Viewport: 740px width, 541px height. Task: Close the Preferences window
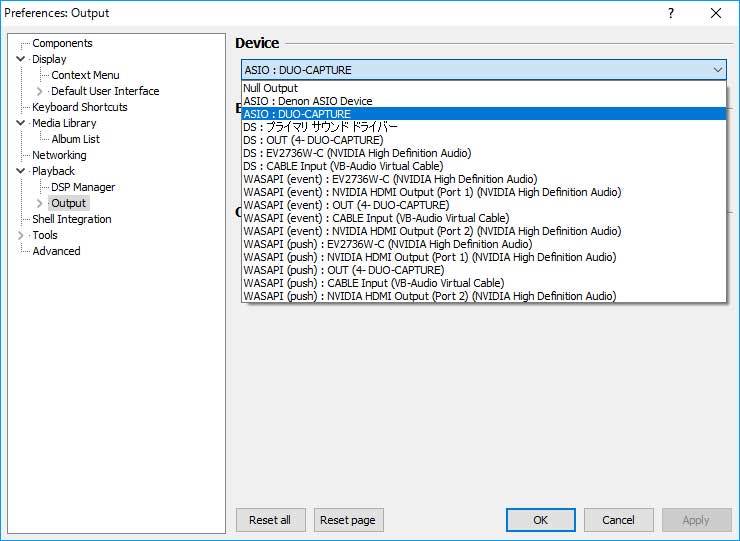coord(715,13)
